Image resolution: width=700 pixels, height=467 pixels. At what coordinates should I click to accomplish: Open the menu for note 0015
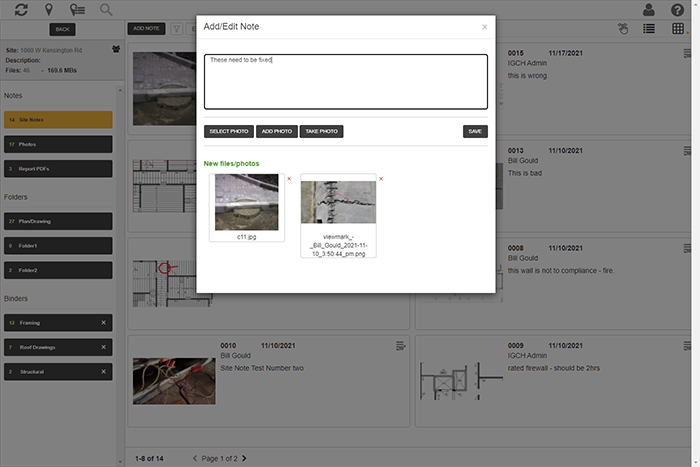pos(687,51)
